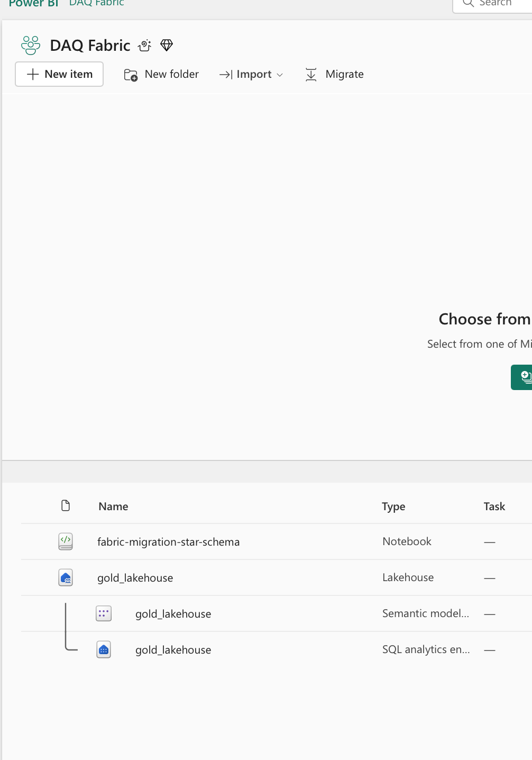Screen dimensions: 532x760
Task: Click the Migrate button
Action: [334, 75]
